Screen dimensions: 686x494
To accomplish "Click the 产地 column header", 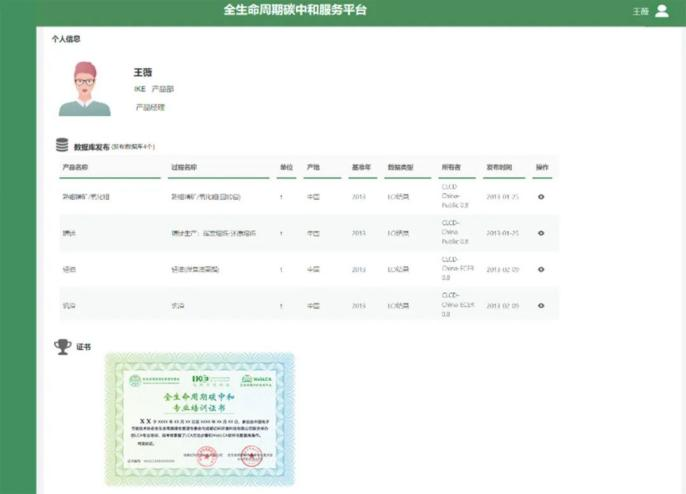I will [313, 167].
